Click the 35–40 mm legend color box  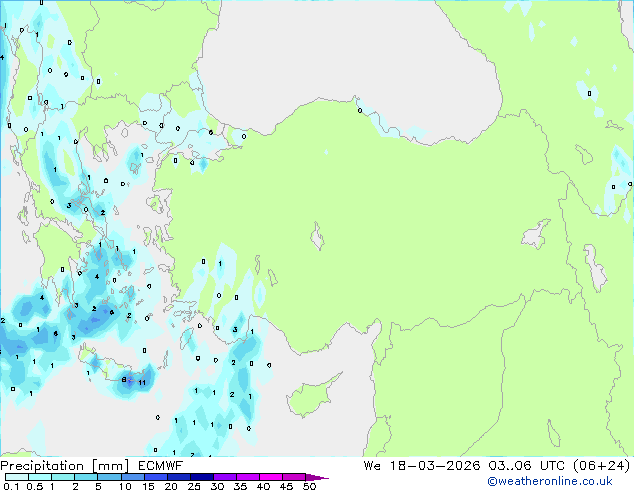point(247,477)
